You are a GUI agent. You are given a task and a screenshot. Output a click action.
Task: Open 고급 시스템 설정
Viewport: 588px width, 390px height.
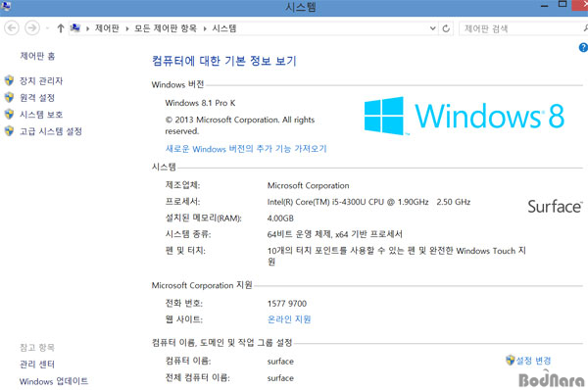tap(51, 131)
